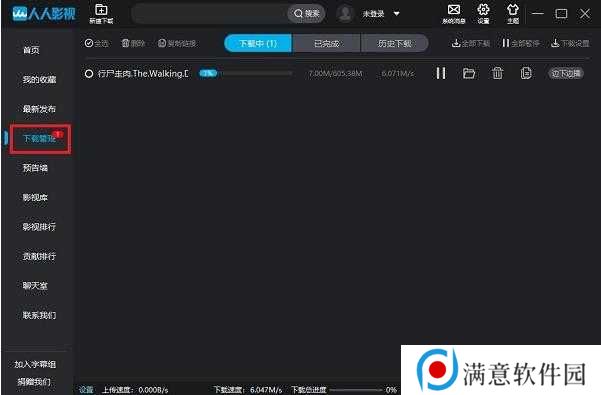Viewport: 601px width, 395px height.
Task: Pause the Walking Dead download
Action: [x=441, y=73]
